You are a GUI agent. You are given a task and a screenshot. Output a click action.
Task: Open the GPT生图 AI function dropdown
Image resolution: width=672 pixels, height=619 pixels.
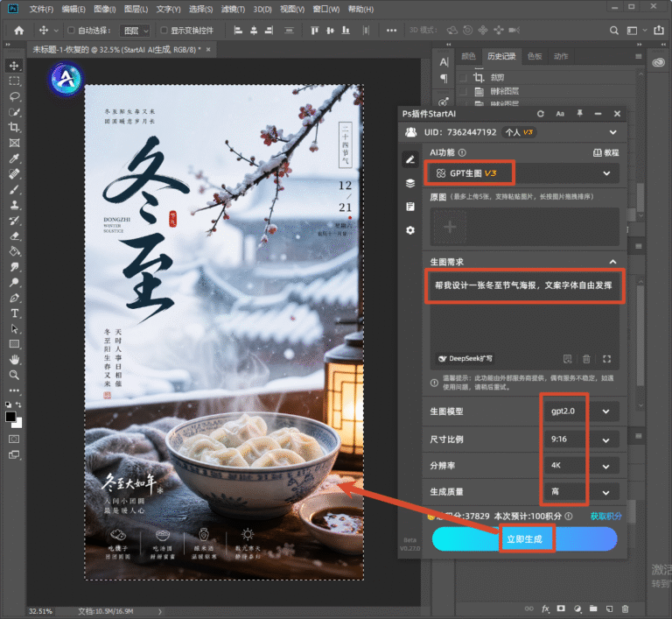click(525, 173)
